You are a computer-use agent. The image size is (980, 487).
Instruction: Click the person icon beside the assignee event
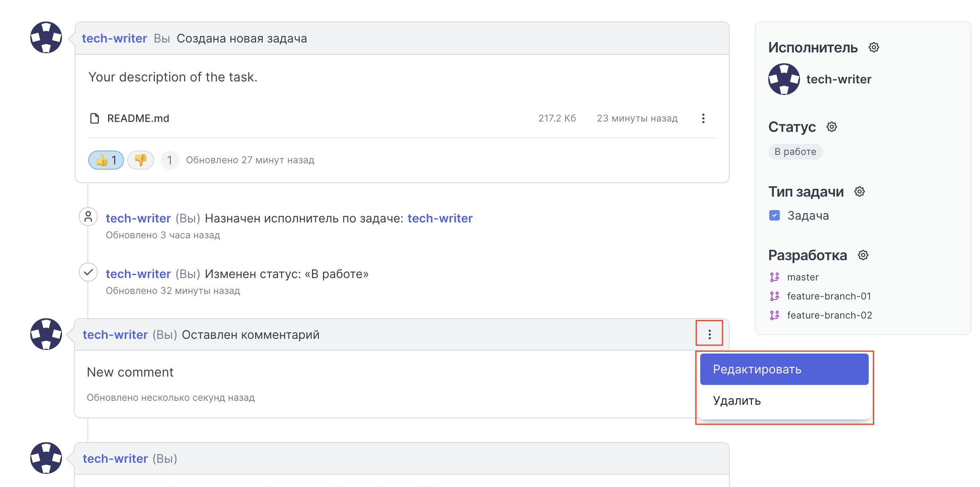coord(88,217)
